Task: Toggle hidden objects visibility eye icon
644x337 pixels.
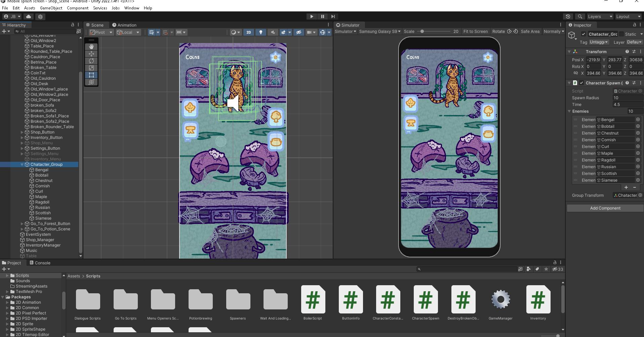Action: click(x=298, y=32)
